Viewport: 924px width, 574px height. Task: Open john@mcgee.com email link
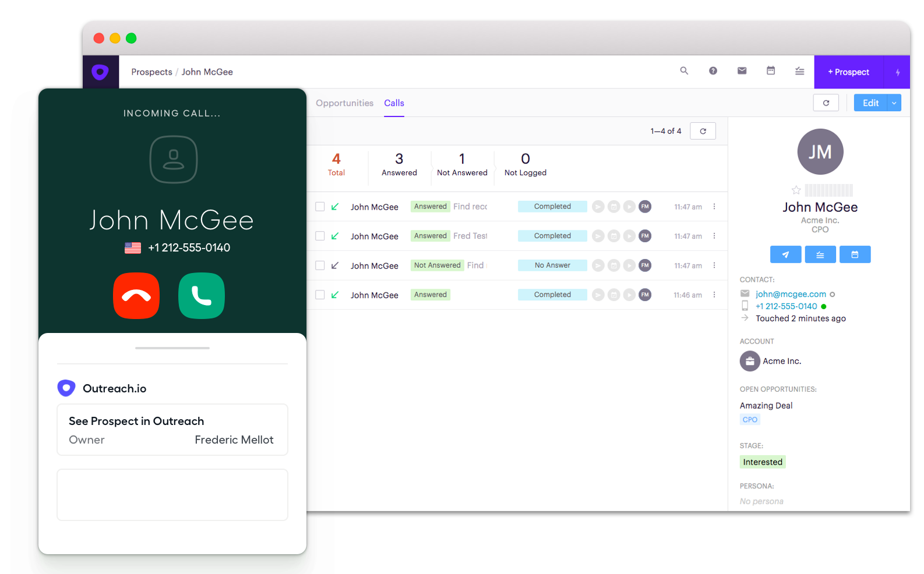point(791,294)
